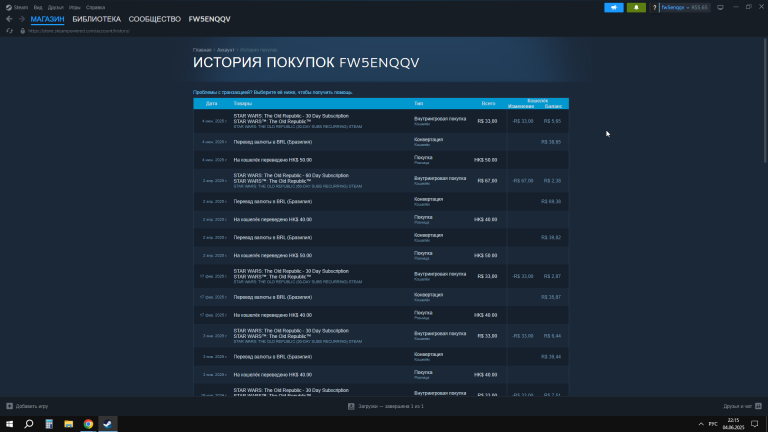The image size is (768, 432).
Task: Click the Тип column header
Action: click(x=418, y=103)
